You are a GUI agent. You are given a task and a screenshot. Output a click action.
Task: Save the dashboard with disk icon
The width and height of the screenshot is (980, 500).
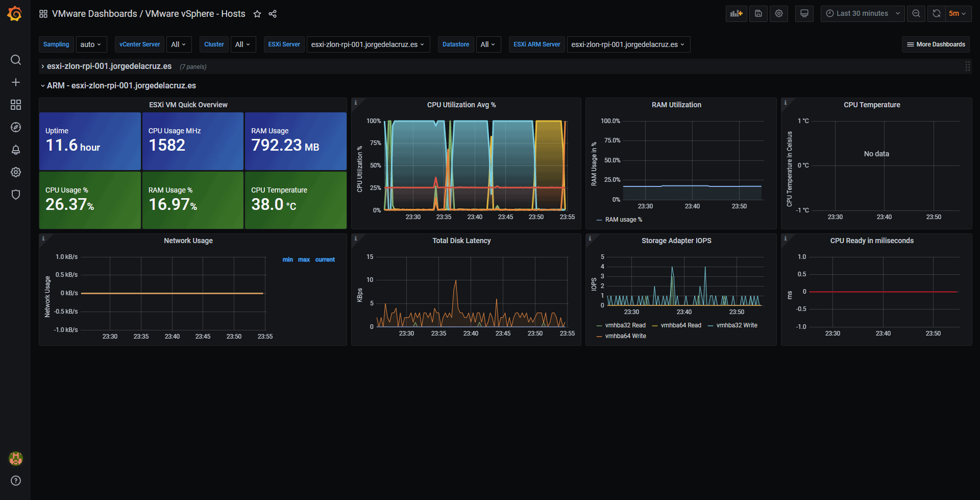click(758, 14)
